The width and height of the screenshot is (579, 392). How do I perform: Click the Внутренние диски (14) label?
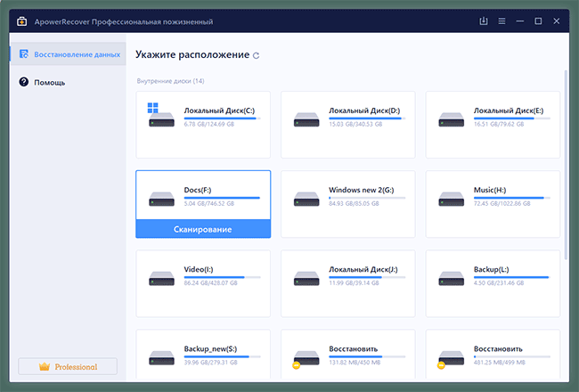coord(170,81)
